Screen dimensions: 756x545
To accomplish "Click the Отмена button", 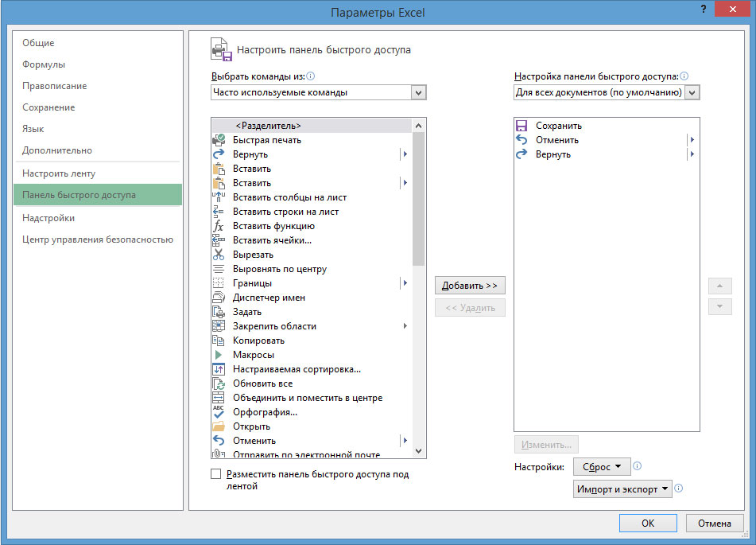I will [715, 524].
